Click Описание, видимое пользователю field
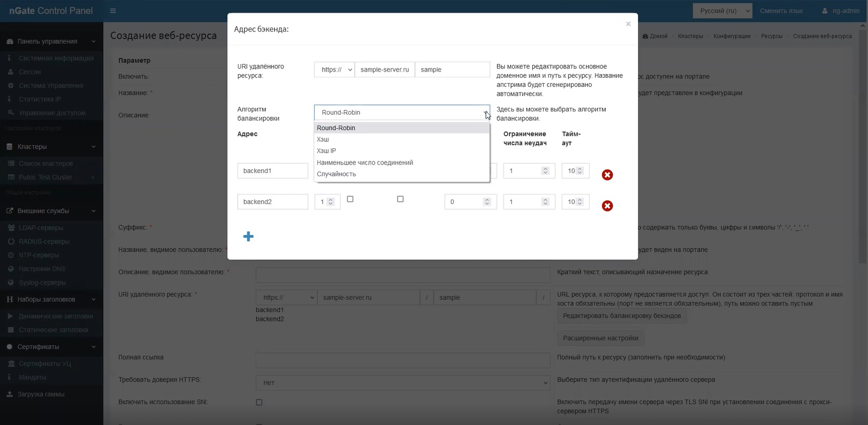This screenshot has height=425, width=868. point(403,275)
